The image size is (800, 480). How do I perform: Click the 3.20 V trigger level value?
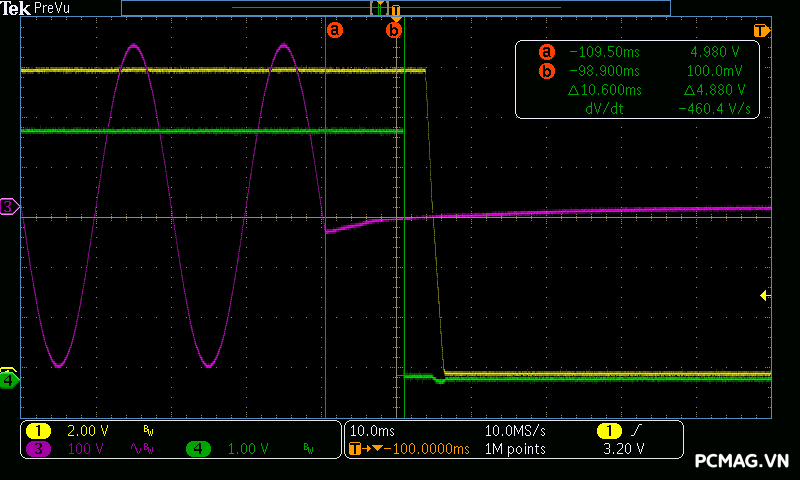point(623,449)
